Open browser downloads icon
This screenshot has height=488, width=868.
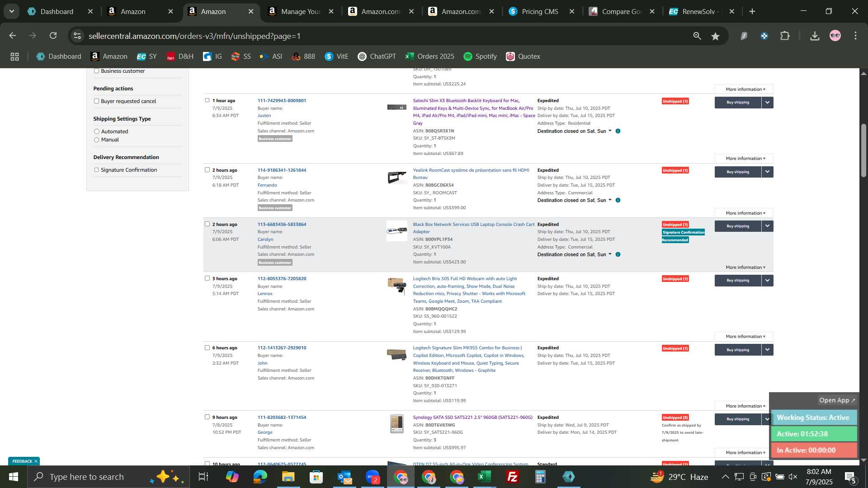pos(815,36)
